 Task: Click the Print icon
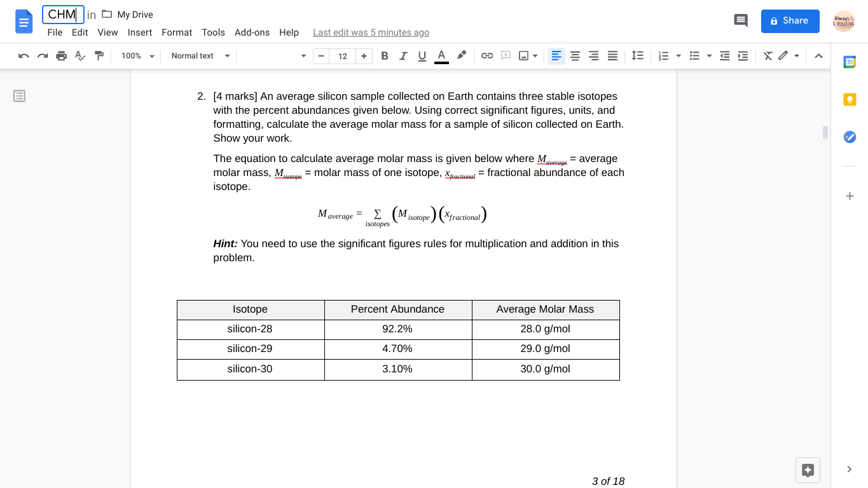62,56
